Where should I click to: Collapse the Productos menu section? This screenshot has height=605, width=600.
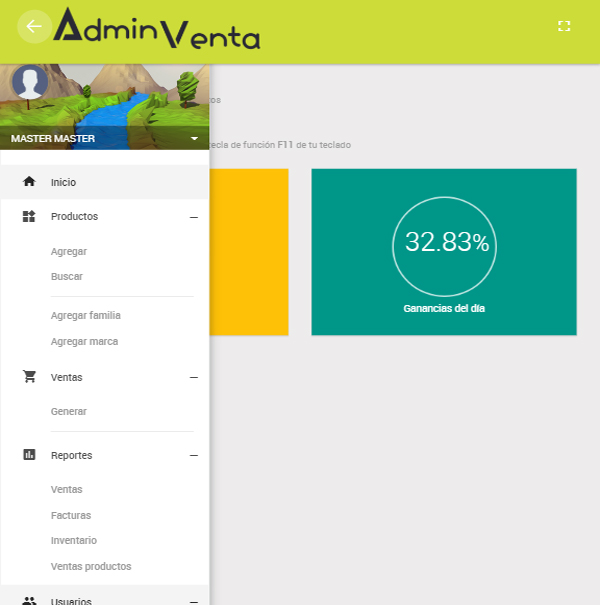pyautogui.click(x=194, y=216)
